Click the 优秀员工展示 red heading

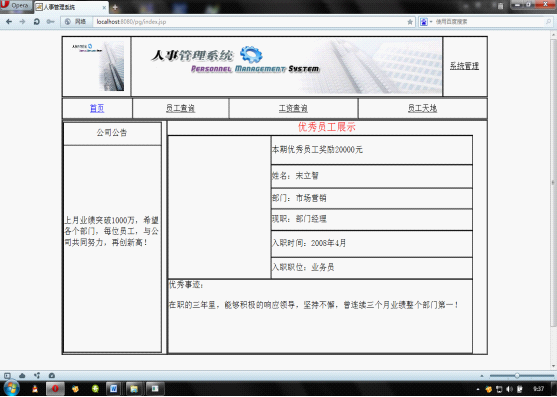coord(326,127)
